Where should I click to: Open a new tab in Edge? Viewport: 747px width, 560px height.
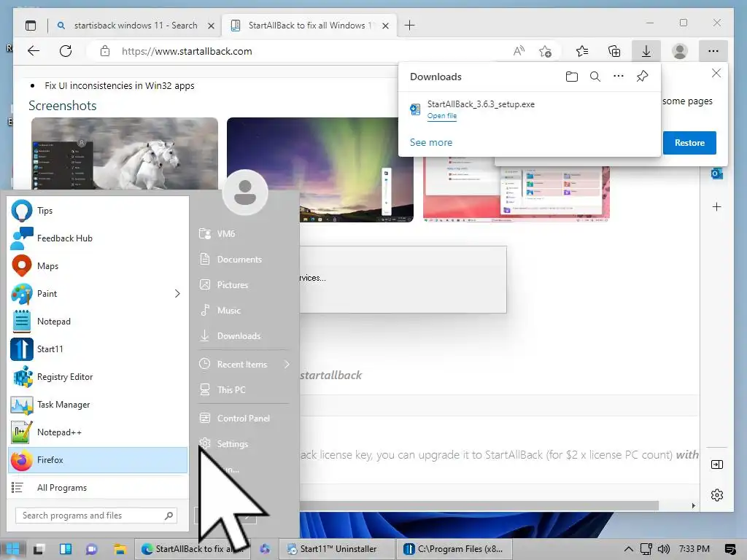409,26
